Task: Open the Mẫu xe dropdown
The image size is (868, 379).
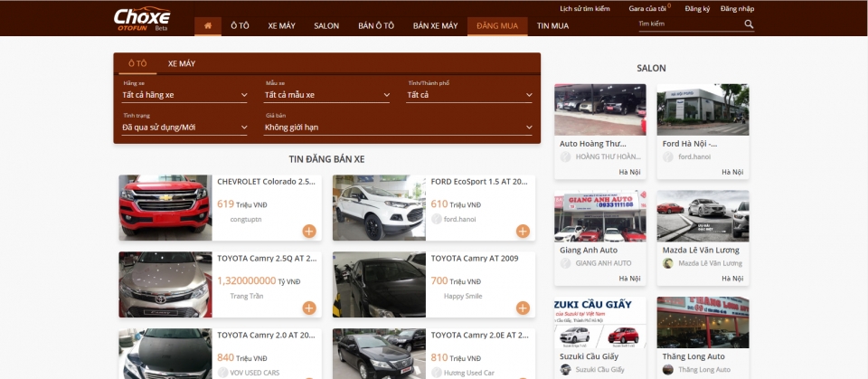Action: tap(326, 95)
